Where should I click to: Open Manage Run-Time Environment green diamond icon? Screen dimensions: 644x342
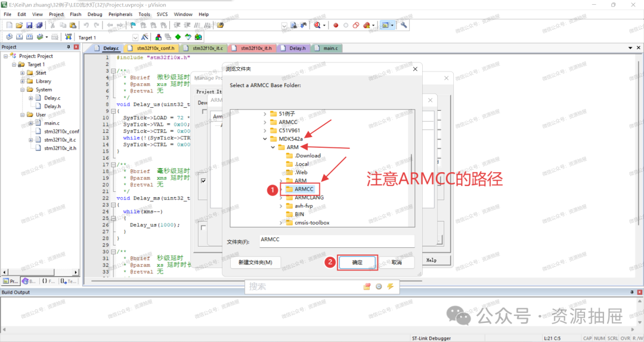pos(178,37)
